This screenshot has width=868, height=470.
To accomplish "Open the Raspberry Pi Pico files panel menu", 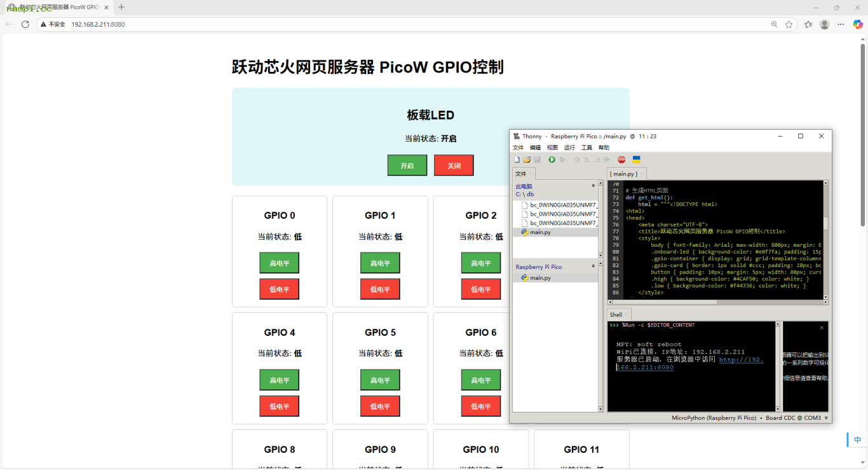I will coord(593,266).
